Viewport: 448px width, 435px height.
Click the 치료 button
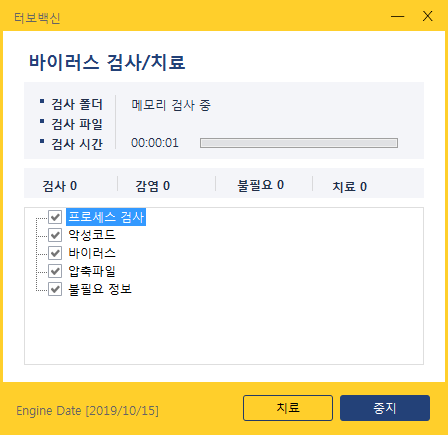pos(288,408)
